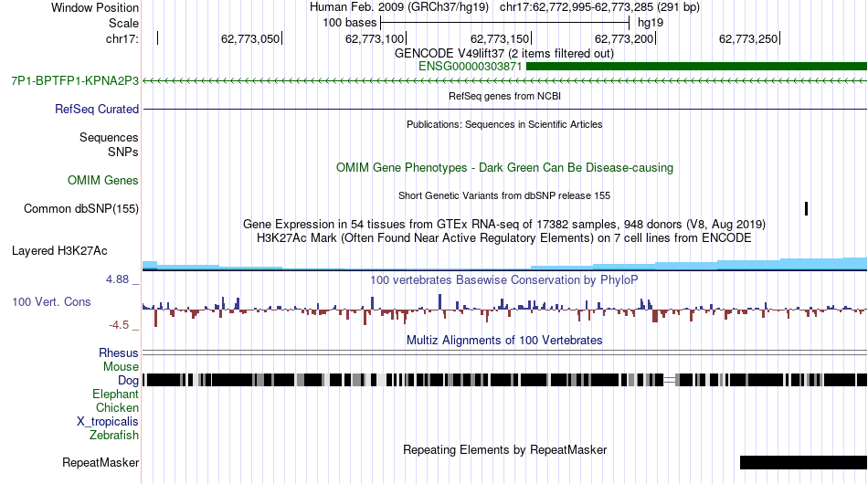Click the 4.88 conservation maximum value
This screenshot has width=868, height=484.
pos(117,279)
